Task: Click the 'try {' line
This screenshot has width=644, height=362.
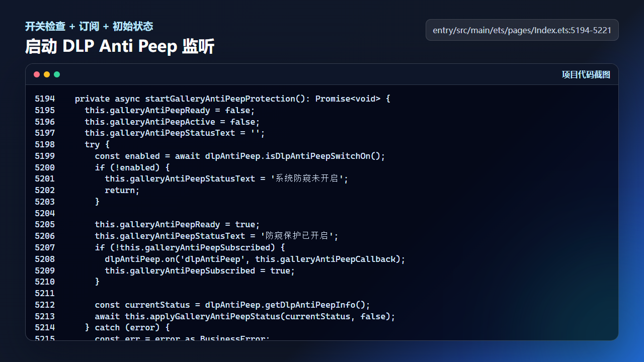Action: click(98, 144)
